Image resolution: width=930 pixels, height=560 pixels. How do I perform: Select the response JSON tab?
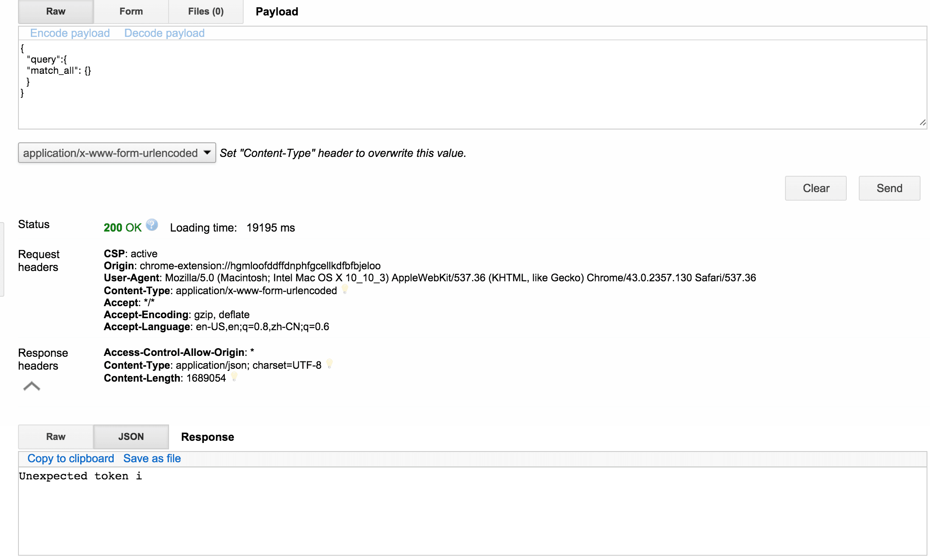pyautogui.click(x=131, y=437)
